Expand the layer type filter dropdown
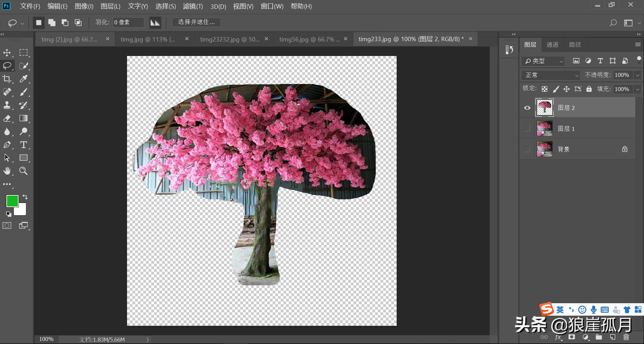 coord(560,61)
